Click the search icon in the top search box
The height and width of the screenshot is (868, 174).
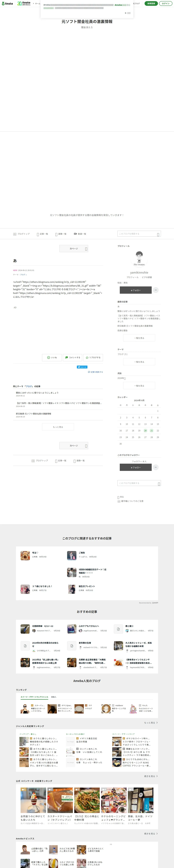click(158, 234)
